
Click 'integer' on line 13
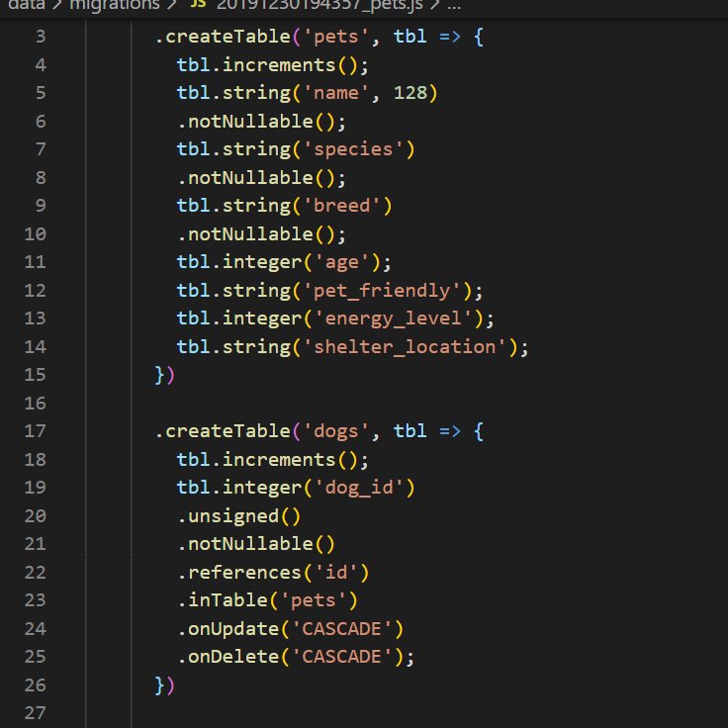tap(262, 318)
